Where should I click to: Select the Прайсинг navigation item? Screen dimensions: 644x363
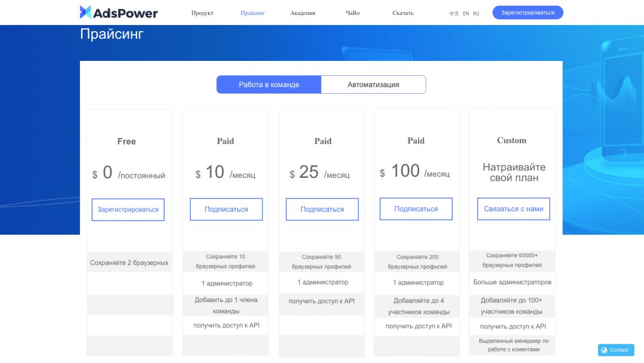pos(253,13)
